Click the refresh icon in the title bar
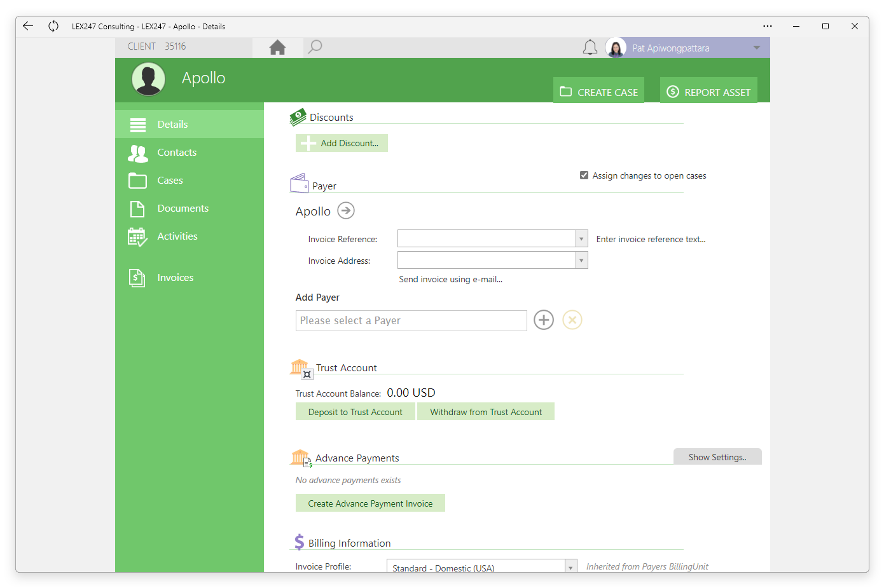This screenshot has height=588, width=884. point(53,26)
